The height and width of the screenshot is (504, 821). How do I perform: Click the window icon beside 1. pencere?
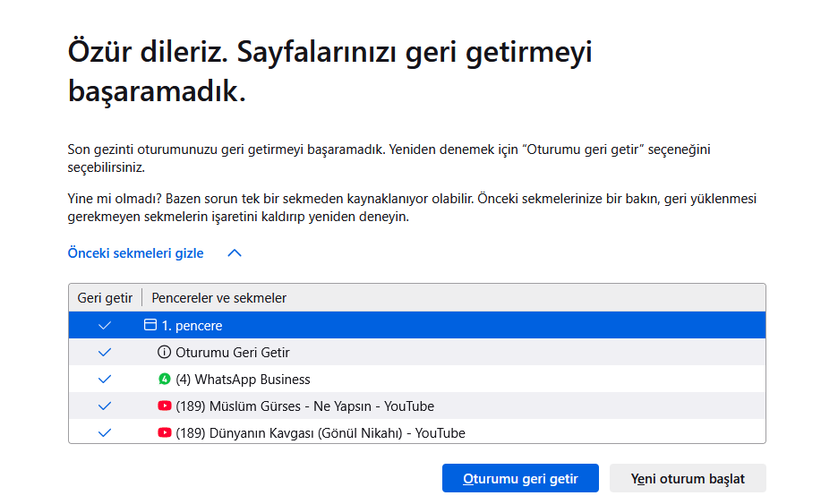point(150,325)
